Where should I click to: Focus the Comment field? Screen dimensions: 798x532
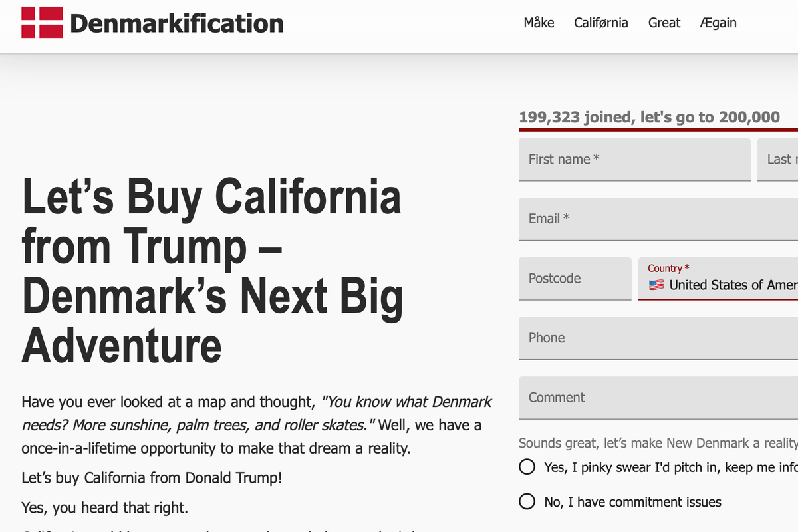[658, 398]
